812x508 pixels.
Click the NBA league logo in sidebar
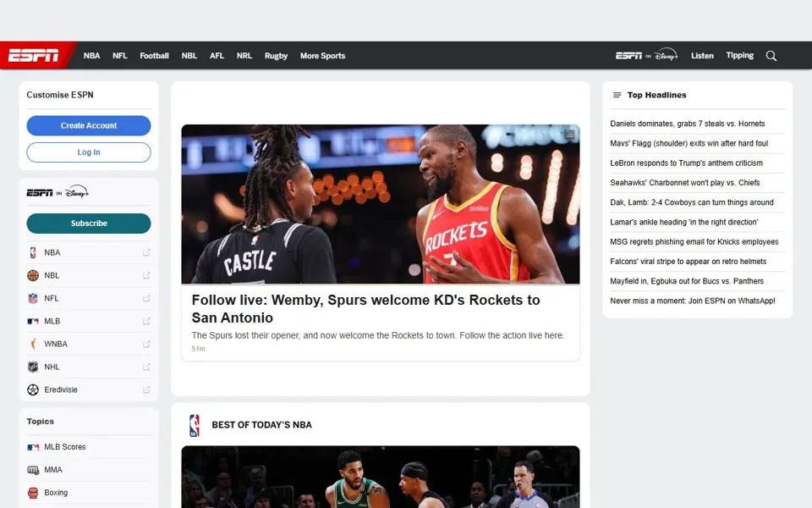click(33, 252)
